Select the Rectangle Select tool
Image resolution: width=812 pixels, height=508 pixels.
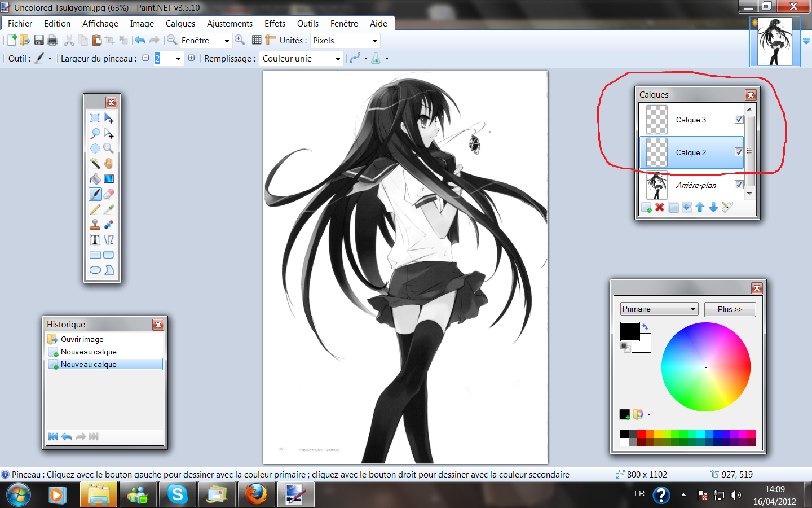95,118
